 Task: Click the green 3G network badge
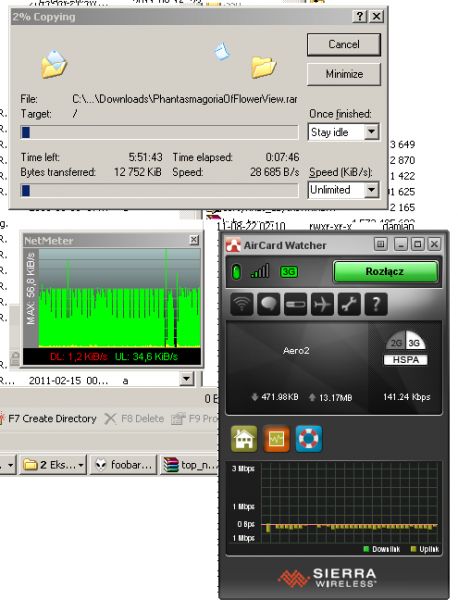288,272
